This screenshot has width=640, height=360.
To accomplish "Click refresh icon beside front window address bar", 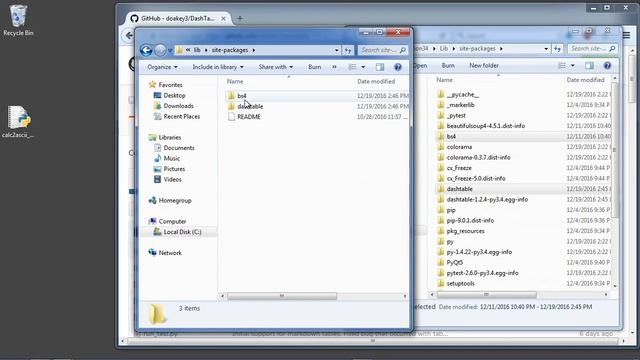I will pyautogui.click(x=348, y=50).
